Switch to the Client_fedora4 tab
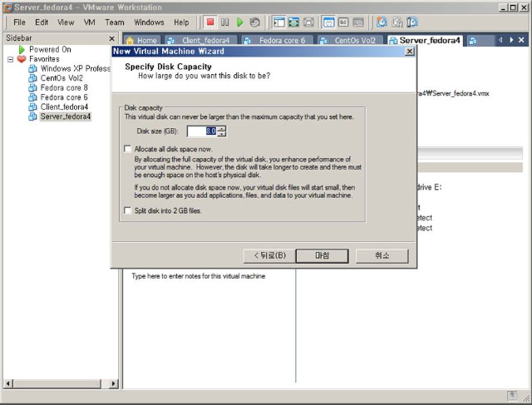Viewport: 532px width, 405px height. pos(201,41)
